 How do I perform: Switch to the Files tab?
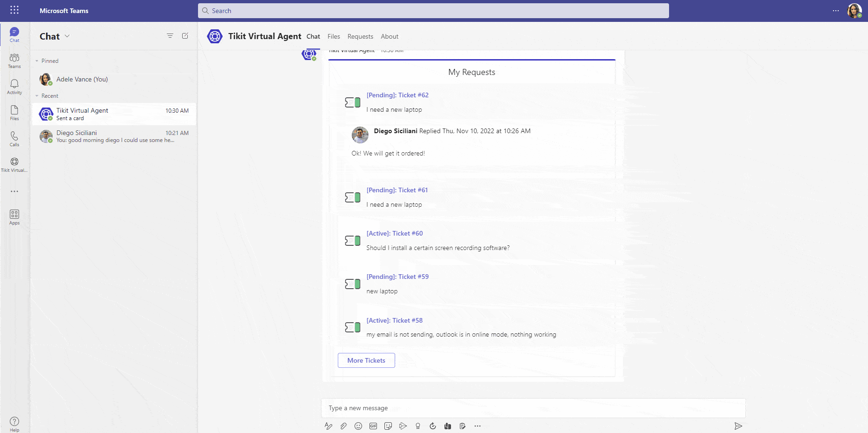pyautogui.click(x=334, y=36)
